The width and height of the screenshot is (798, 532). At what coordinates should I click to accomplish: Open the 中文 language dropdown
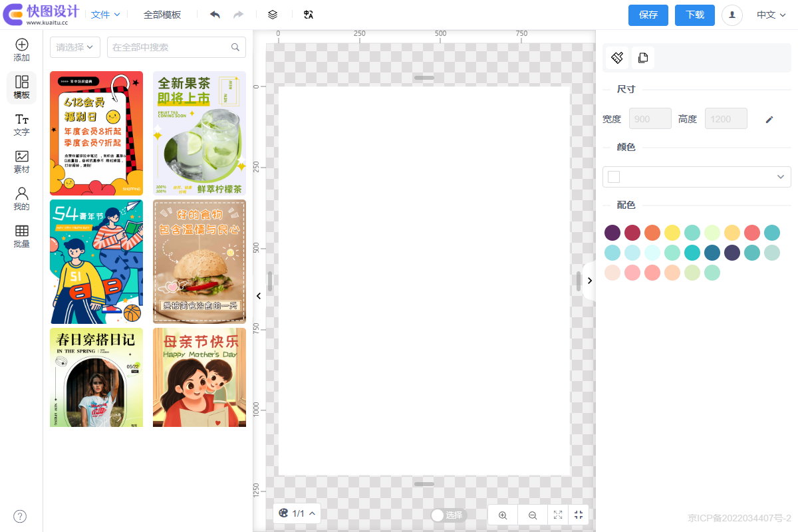tap(771, 15)
